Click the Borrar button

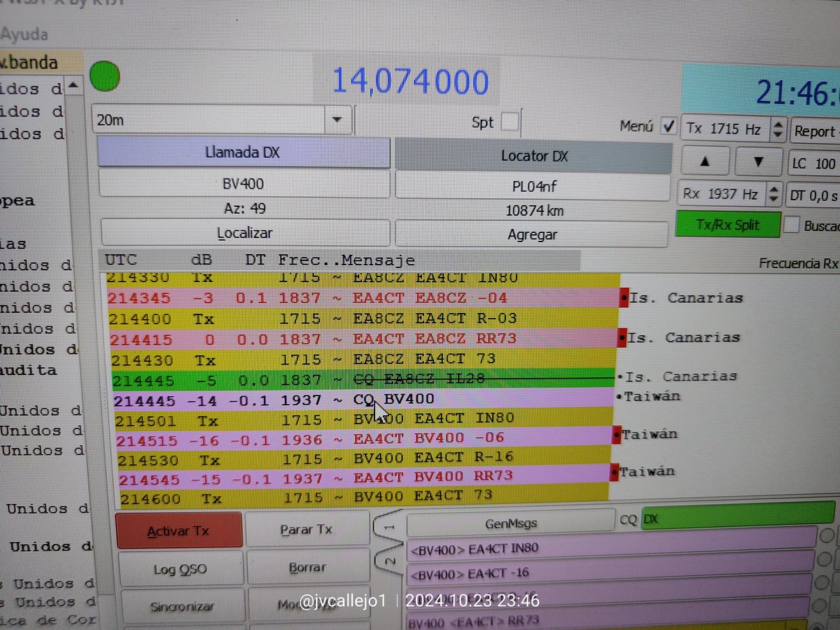[307, 568]
